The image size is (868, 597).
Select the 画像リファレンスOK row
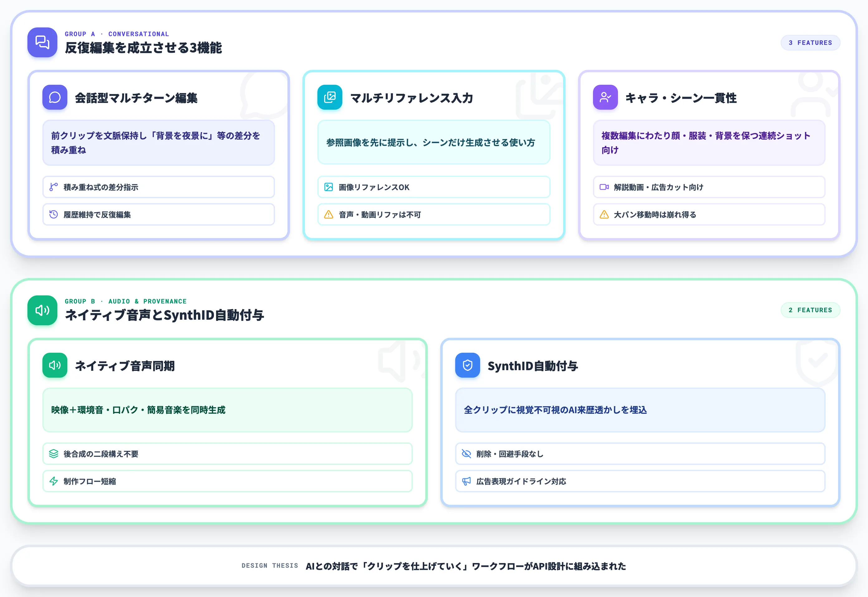tap(434, 187)
